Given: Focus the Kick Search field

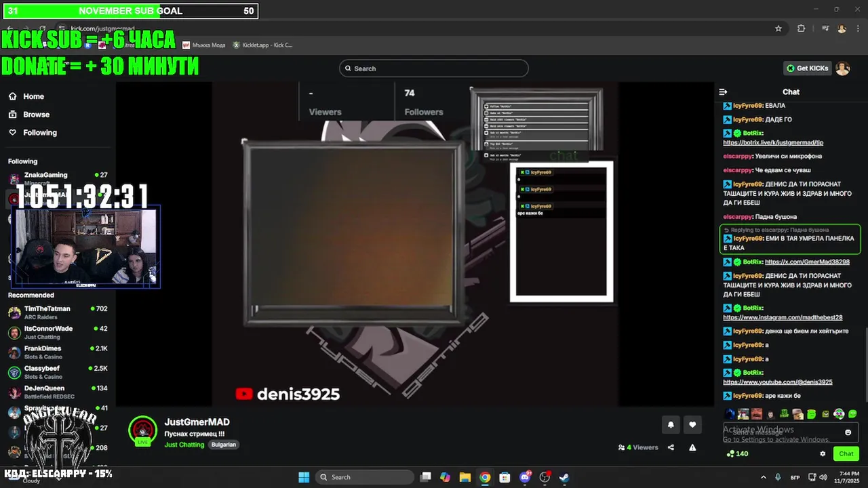Looking at the screenshot, I should 433,68.
